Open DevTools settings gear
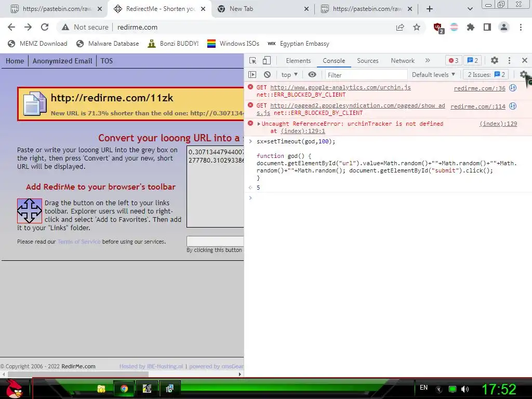This screenshot has height=399, width=532. [x=495, y=60]
